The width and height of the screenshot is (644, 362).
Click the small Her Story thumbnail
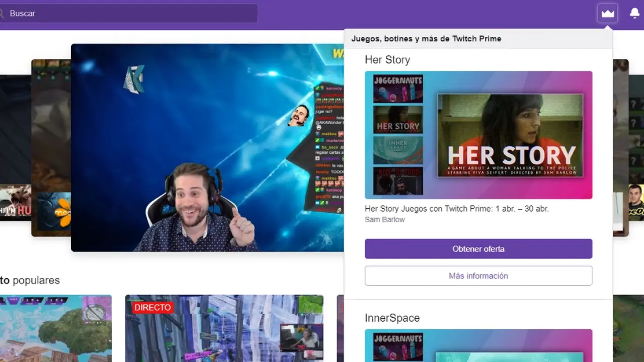tap(398, 120)
